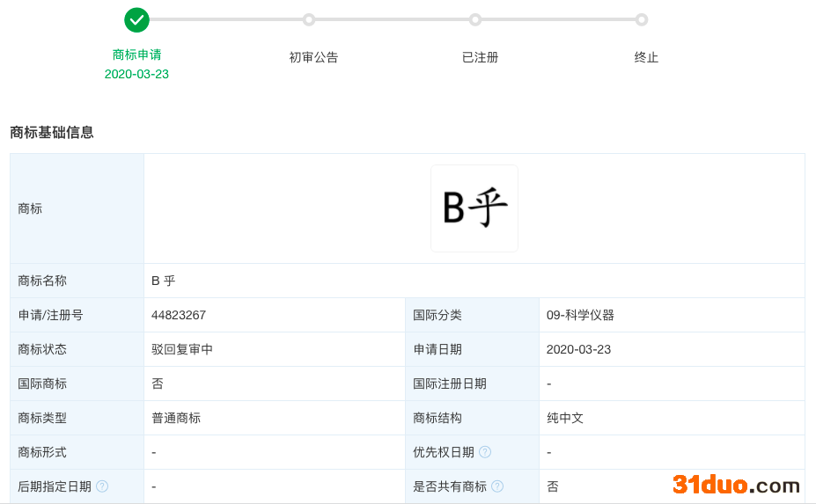The height and width of the screenshot is (504, 816).
Task: Click the 初审公告 progress step circle
Action: [x=309, y=19]
